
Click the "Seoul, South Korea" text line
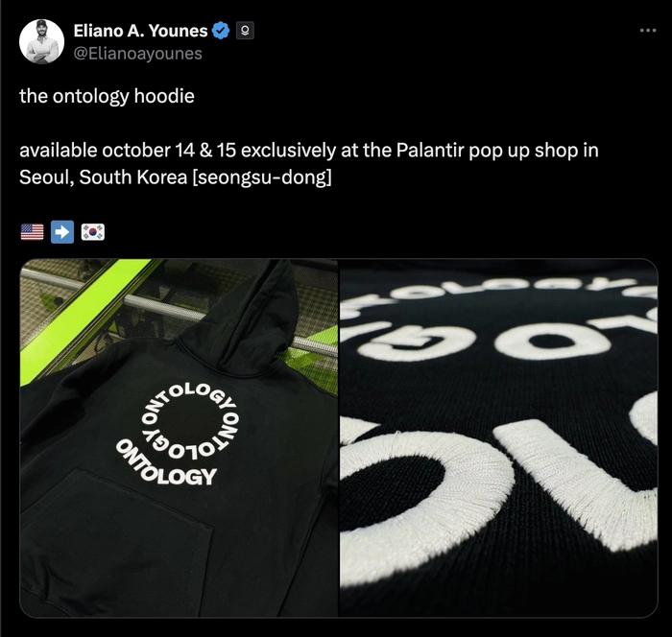click(104, 177)
